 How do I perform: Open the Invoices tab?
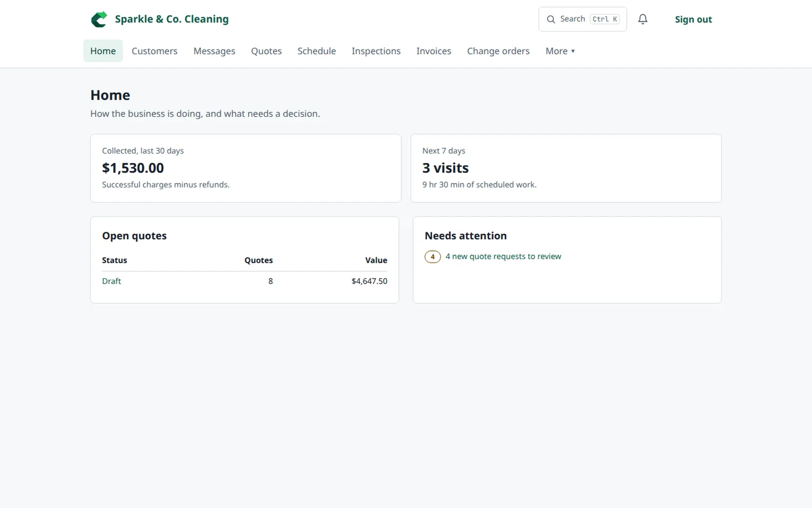pyautogui.click(x=434, y=51)
